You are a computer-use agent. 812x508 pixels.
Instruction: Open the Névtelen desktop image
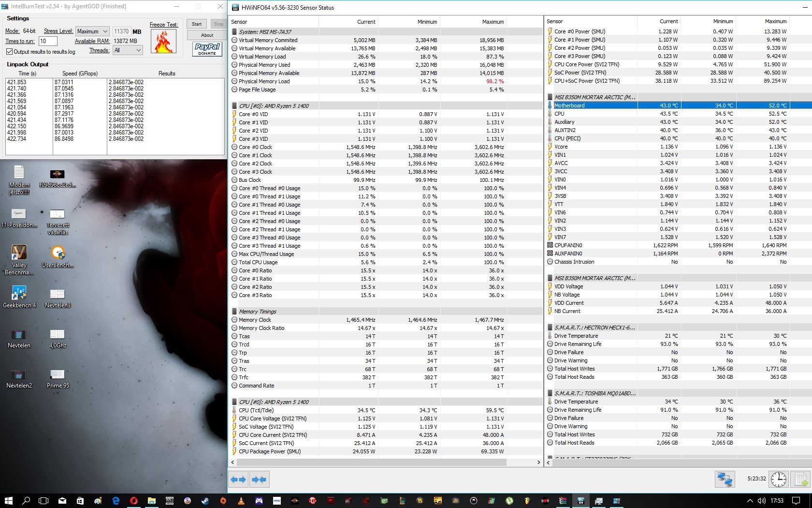(x=19, y=338)
